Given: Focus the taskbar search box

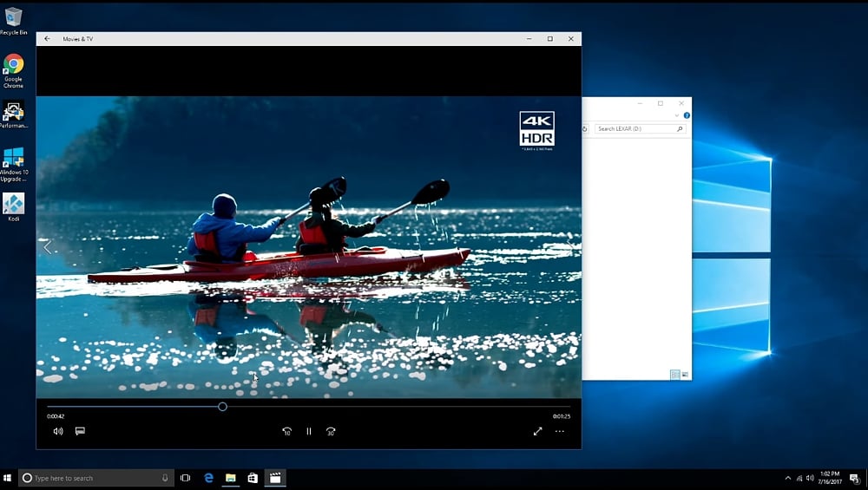Looking at the screenshot, I should coord(95,478).
